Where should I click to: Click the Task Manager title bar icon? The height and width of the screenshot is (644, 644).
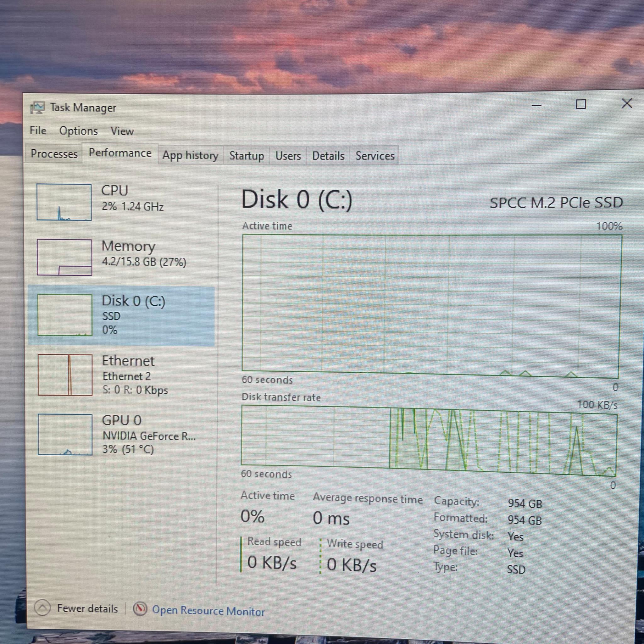tap(38, 108)
